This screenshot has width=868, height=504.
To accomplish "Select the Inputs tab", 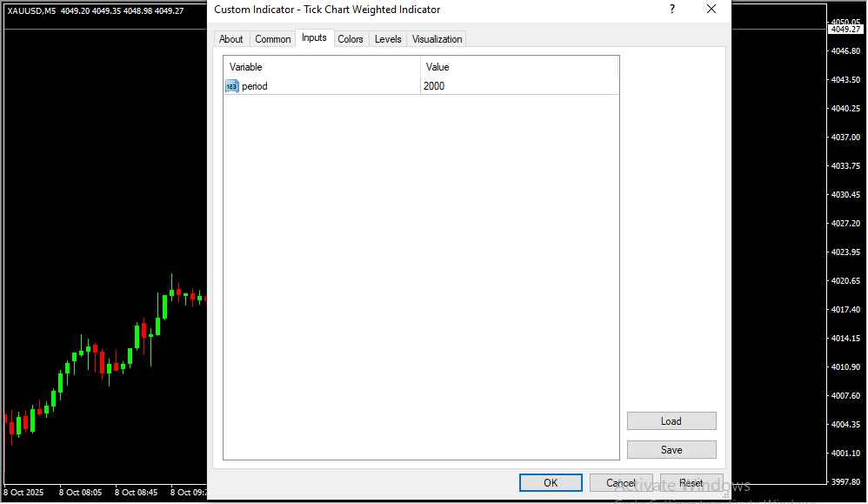I will [314, 38].
